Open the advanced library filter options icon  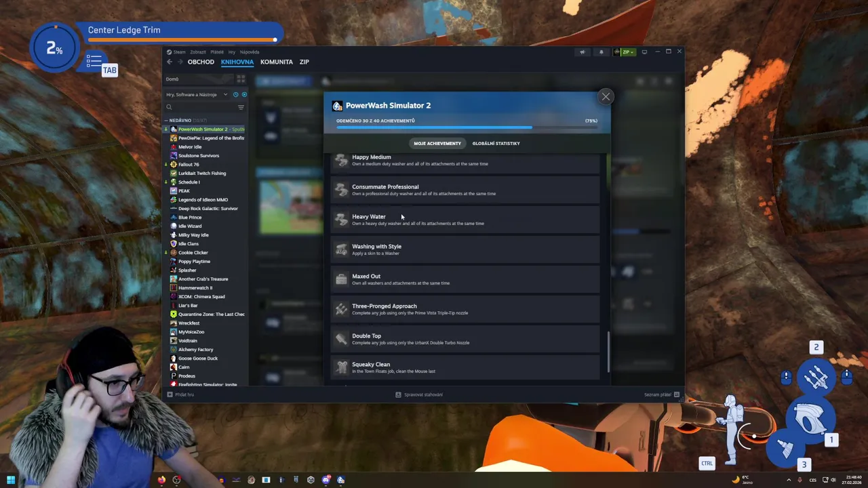point(241,107)
